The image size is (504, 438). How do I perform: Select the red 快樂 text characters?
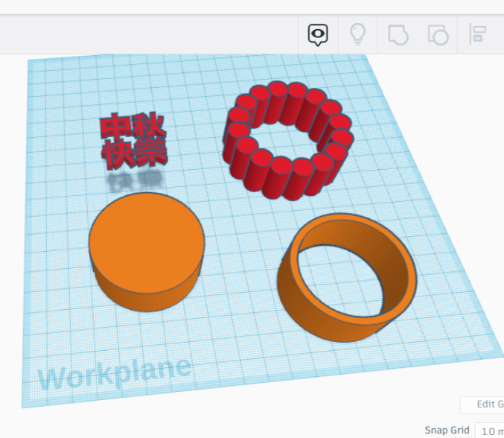point(134,154)
